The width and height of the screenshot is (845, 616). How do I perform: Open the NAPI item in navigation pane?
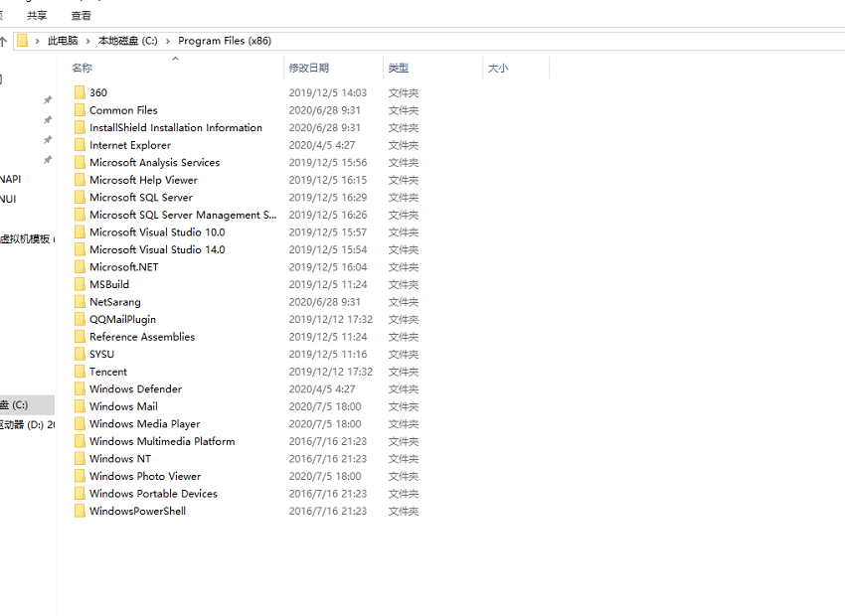(x=11, y=179)
